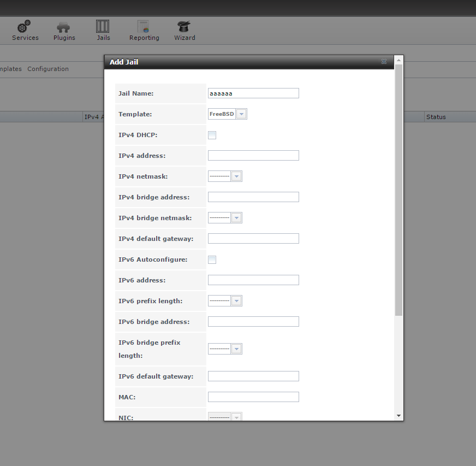The image size is (476, 466).
Task: Open the Template FreeBSD dropdown
Action: click(241, 114)
